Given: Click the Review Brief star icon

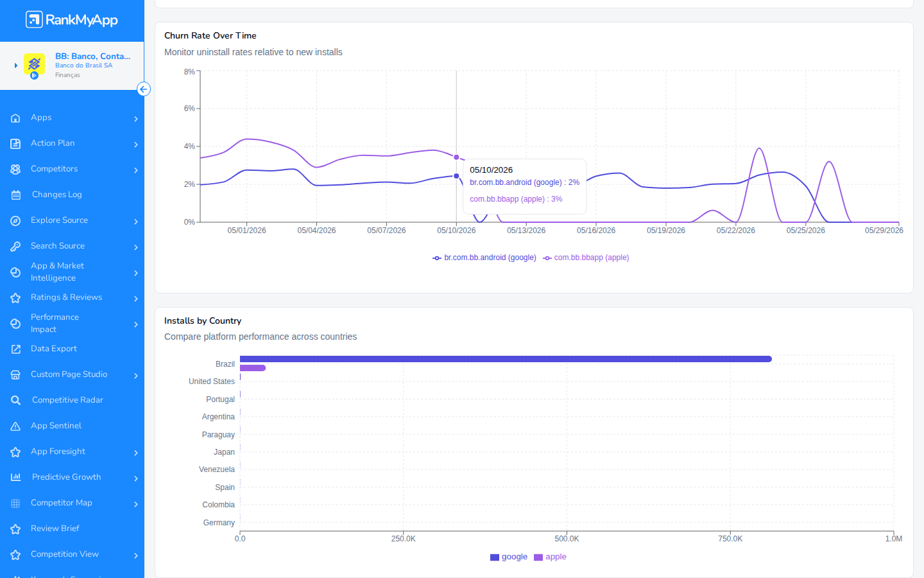Looking at the screenshot, I should click(15, 529).
